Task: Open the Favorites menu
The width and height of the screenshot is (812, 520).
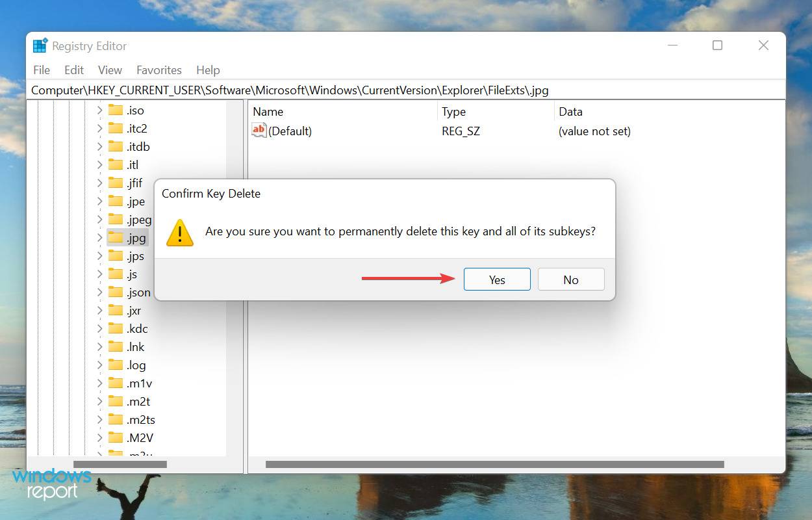Action: (159, 70)
